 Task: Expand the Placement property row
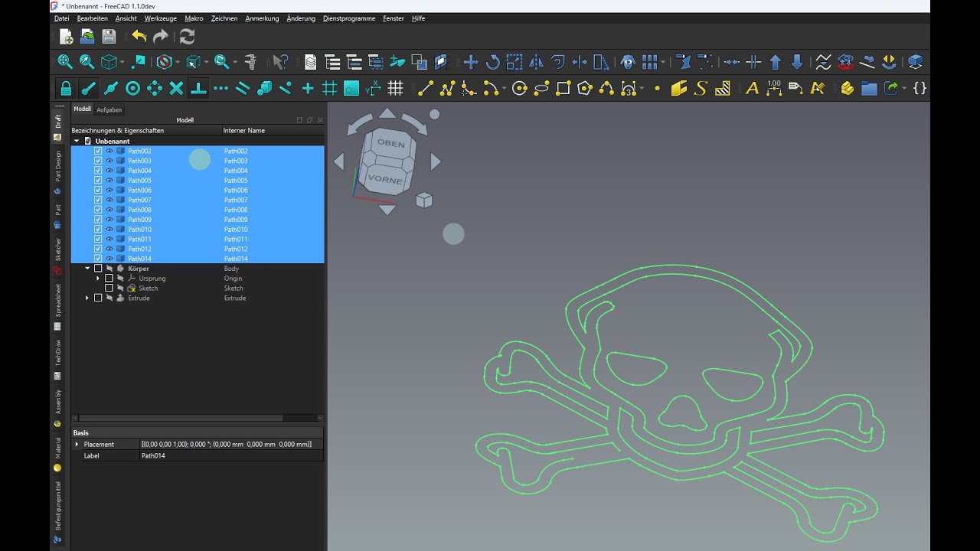point(77,444)
